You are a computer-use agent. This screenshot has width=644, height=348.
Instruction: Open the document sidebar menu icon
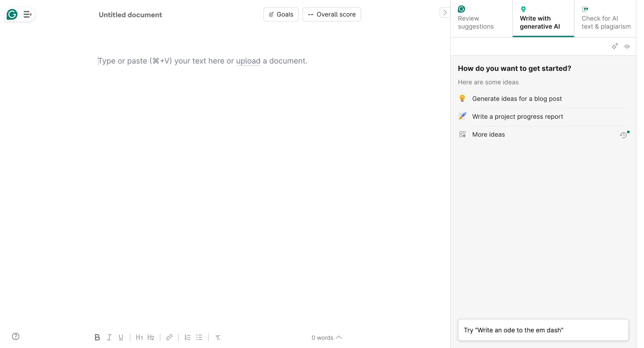(x=27, y=14)
